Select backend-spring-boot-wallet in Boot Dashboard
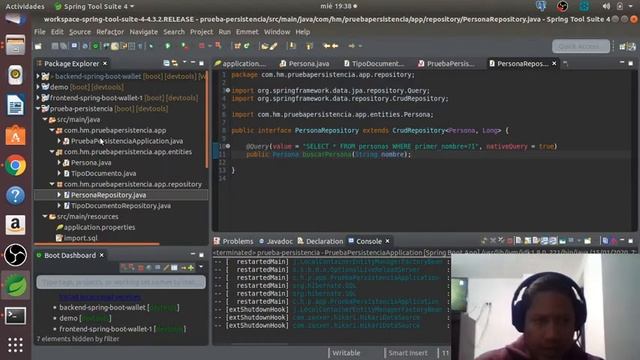 coord(102,307)
